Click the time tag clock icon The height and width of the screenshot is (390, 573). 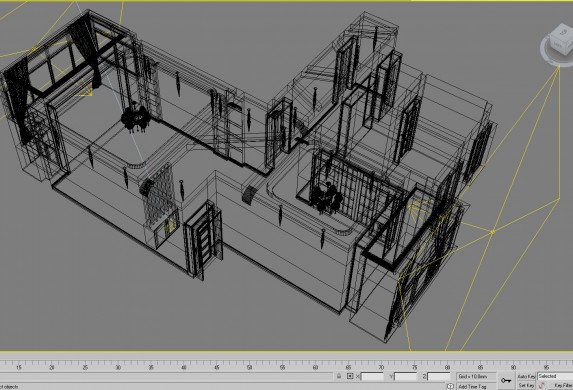pyautogui.click(x=451, y=386)
